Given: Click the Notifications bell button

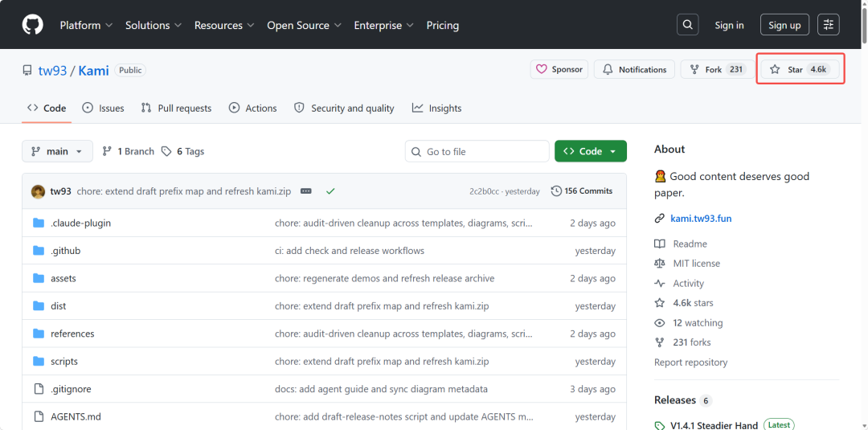Looking at the screenshot, I should tap(634, 70).
